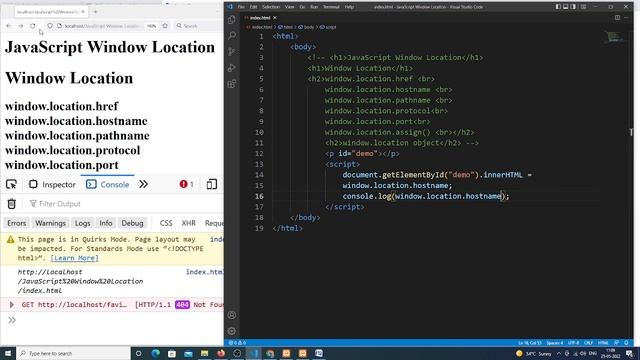Open Run and Debug view in VS Code
This screenshot has height=360, width=640.
coord(232,68)
